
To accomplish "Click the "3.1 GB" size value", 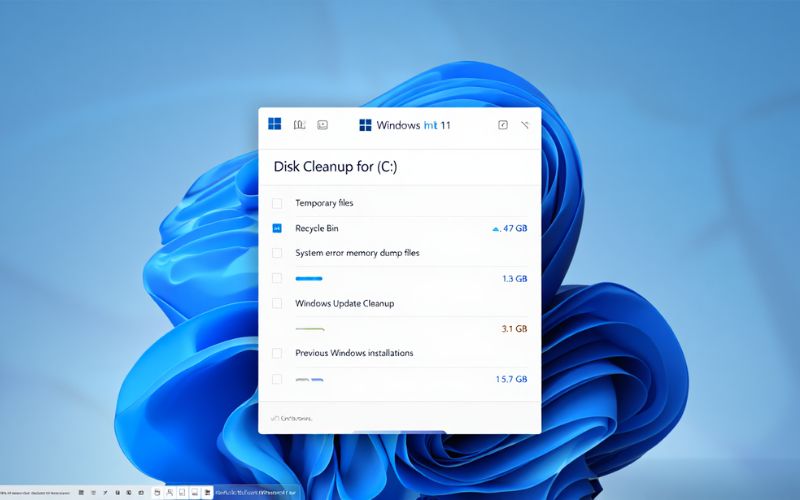I will (x=514, y=329).
